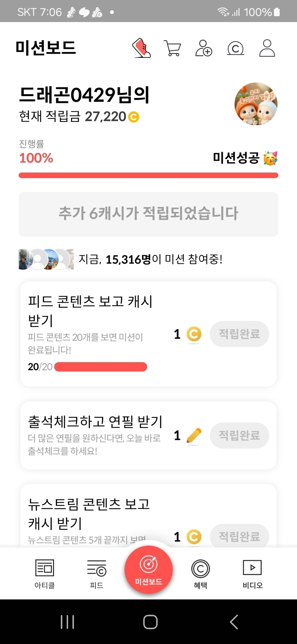Viewport: 297px width, 644px height.
Task: Tap the pencil reward icon
Action: pyautogui.click(x=194, y=436)
